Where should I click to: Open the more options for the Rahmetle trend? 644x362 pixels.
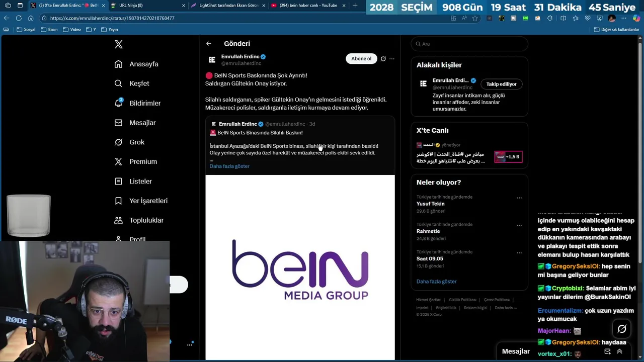[519, 225]
